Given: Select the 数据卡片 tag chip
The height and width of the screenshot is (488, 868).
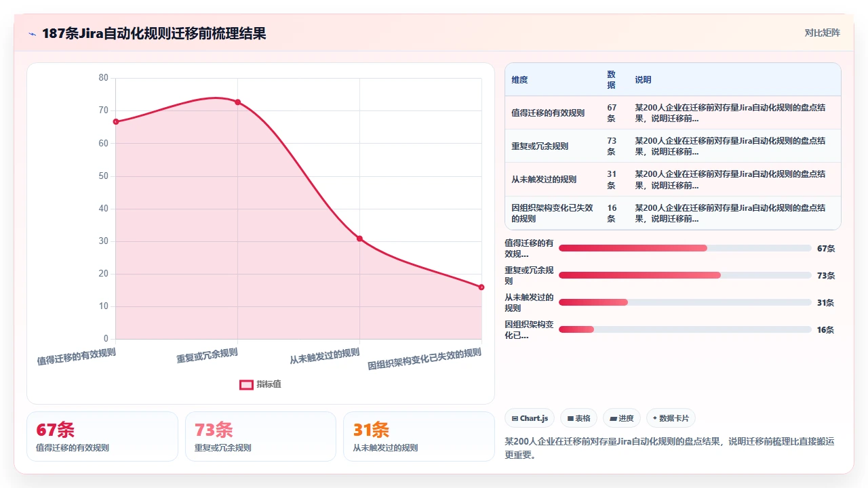Looking at the screenshot, I should coord(671,418).
